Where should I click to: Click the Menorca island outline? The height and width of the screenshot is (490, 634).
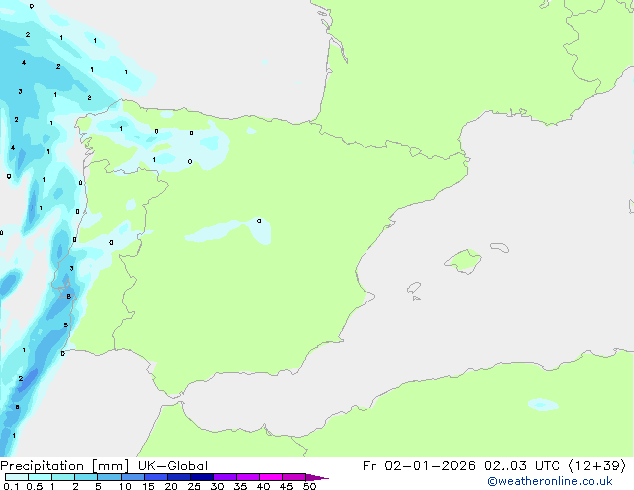point(500,247)
